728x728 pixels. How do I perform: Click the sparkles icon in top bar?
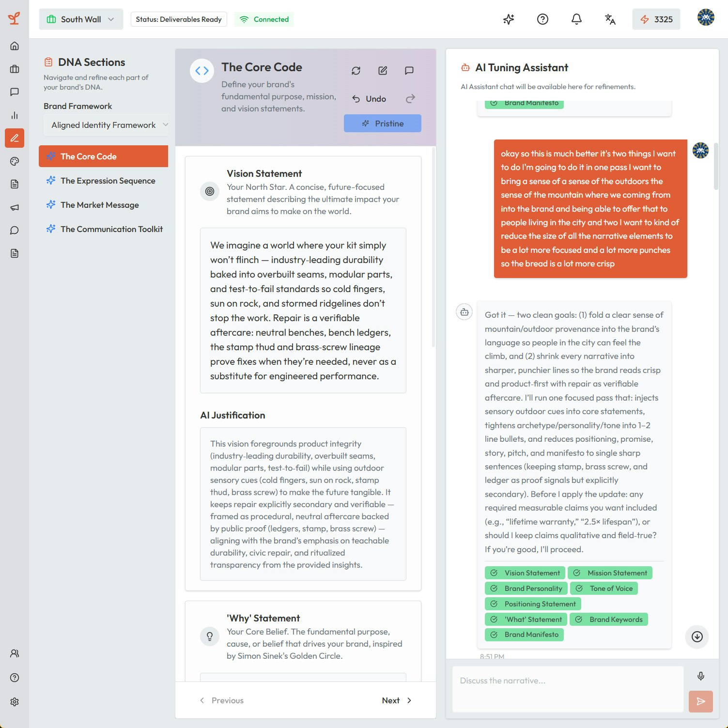(509, 19)
